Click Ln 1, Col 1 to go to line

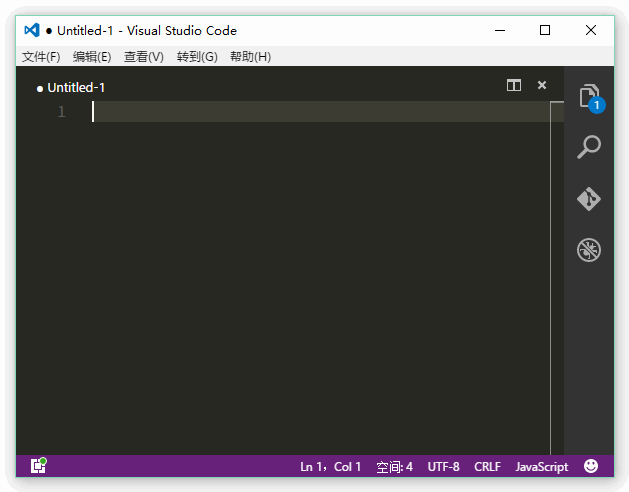[x=331, y=467]
